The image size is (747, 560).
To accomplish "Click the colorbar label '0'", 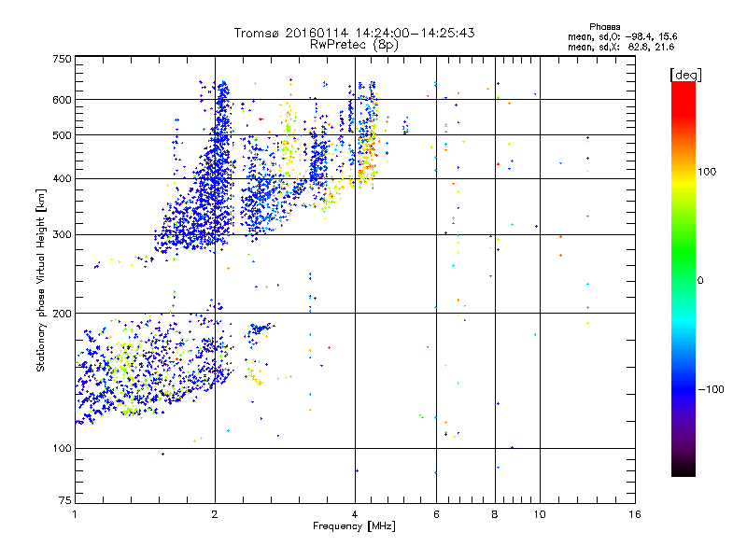I will tap(700, 281).
